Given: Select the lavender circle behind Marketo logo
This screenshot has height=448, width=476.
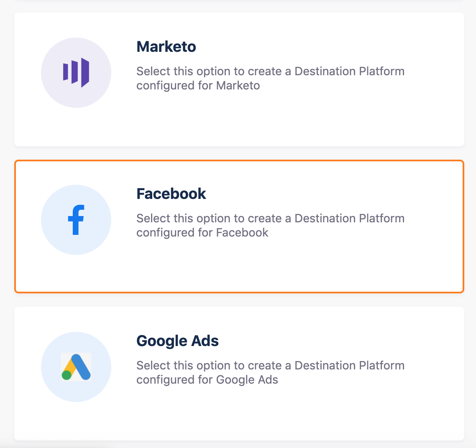Looking at the screenshot, I should [76, 73].
